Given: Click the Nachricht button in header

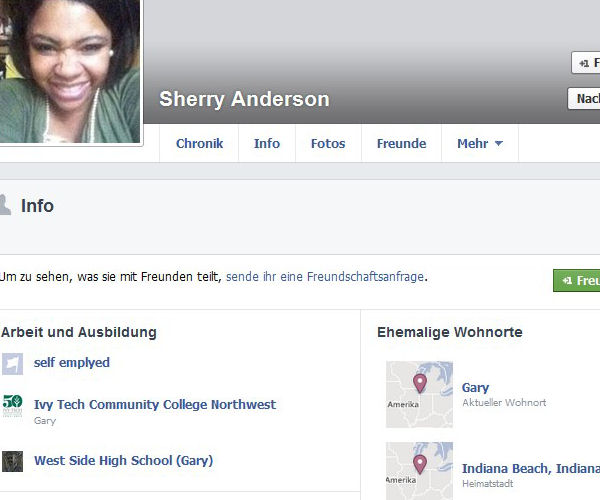Looking at the screenshot, I should (584, 99).
